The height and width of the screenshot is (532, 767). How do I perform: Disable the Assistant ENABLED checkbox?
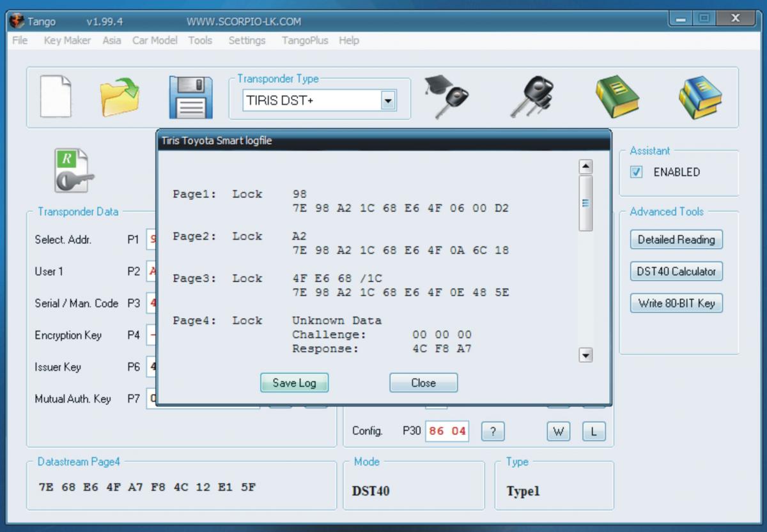(x=637, y=172)
